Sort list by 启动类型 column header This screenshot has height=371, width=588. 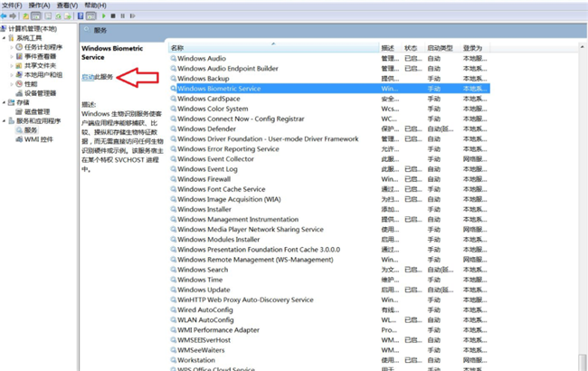tap(440, 47)
